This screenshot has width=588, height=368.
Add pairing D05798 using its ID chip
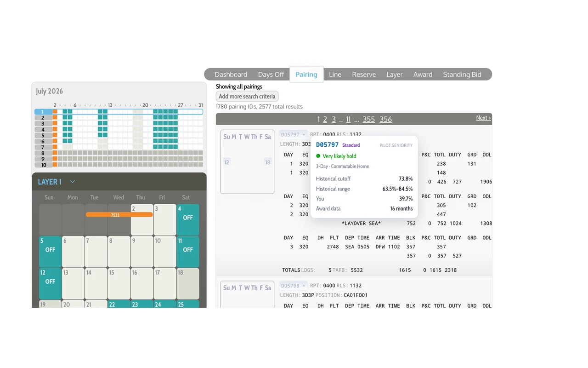[294, 286]
